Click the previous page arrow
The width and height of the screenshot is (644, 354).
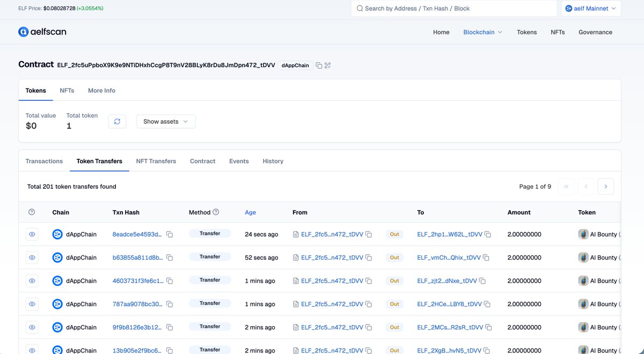tap(586, 187)
